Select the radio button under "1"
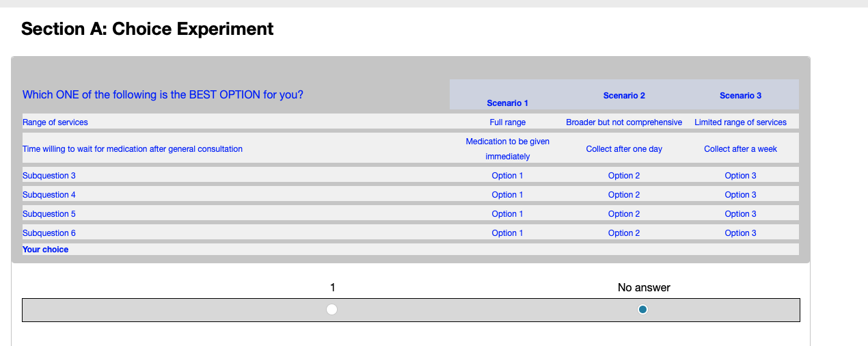The height and width of the screenshot is (346, 868). 331,310
